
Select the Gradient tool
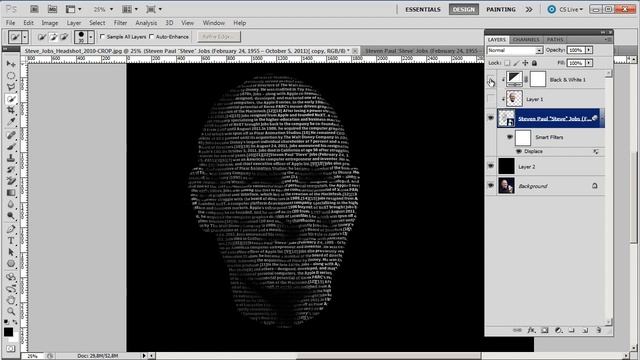pyautogui.click(x=11, y=193)
